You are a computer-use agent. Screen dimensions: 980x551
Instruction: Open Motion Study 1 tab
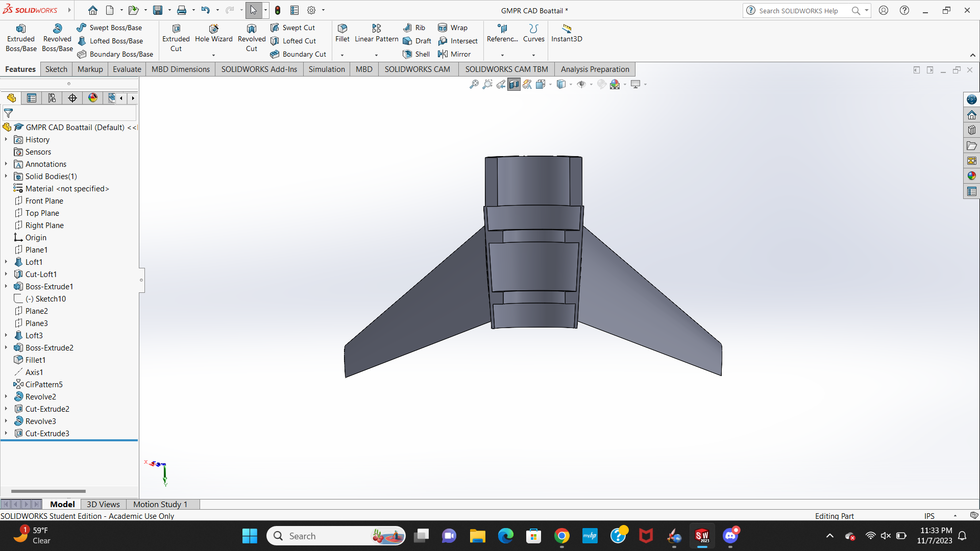[160, 504]
